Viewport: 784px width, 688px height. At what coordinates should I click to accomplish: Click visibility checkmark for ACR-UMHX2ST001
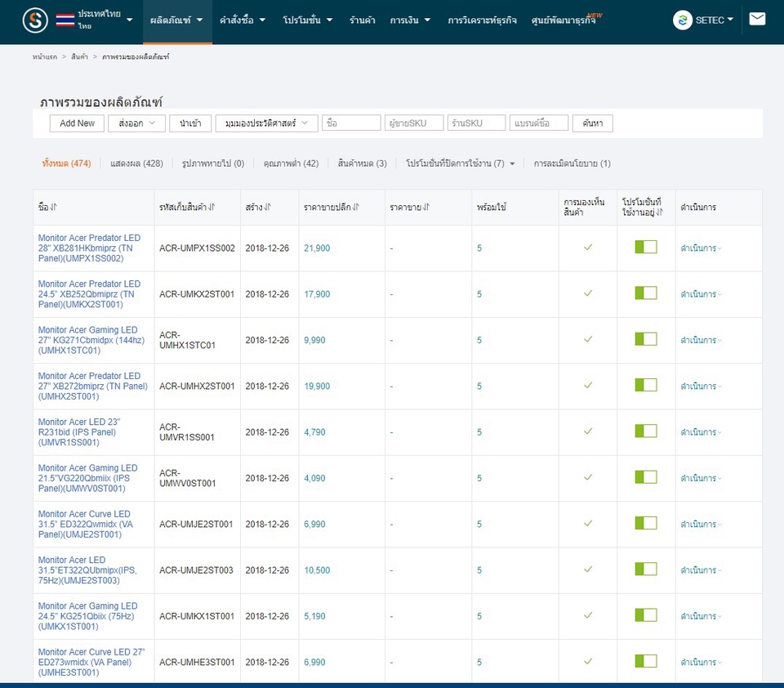[x=588, y=386]
